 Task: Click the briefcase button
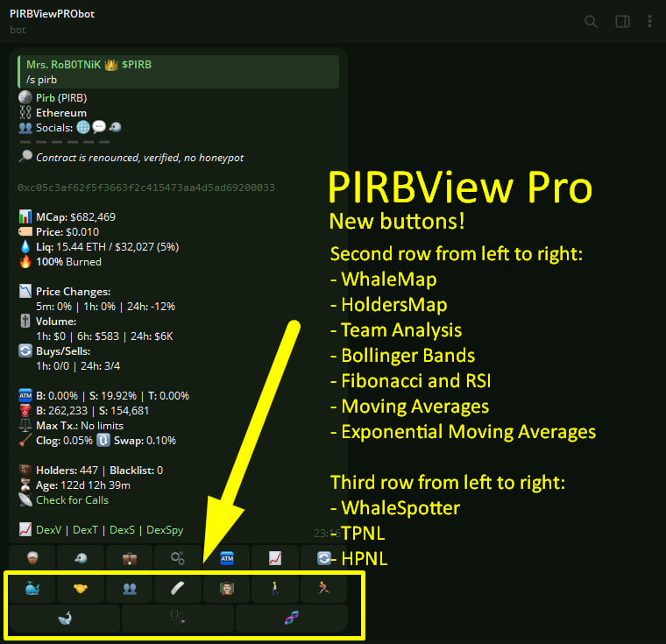[129, 558]
